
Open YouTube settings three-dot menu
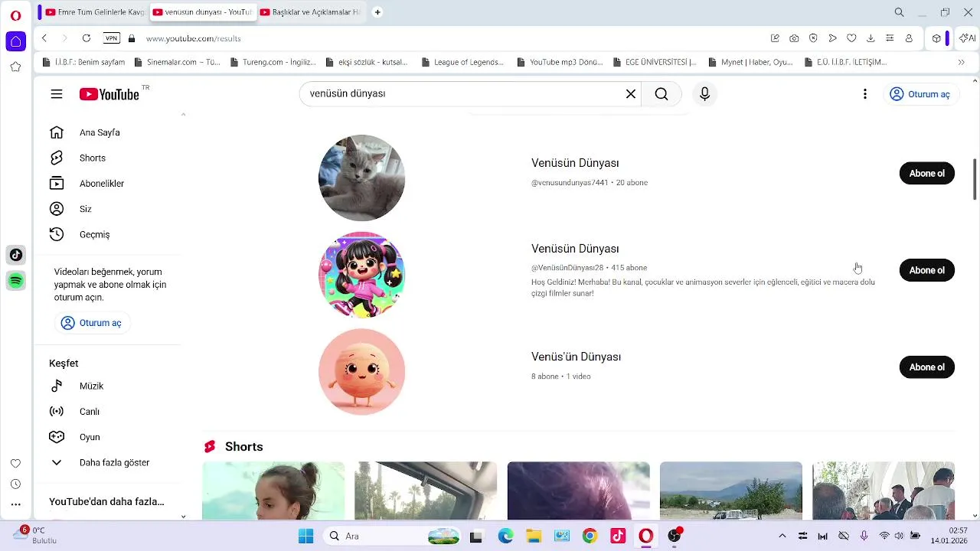point(865,94)
